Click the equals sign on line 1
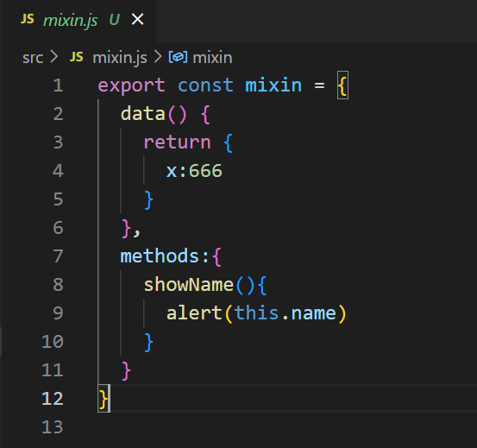Screen dimensions: 477x448 pyautogui.click(x=319, y=85)
